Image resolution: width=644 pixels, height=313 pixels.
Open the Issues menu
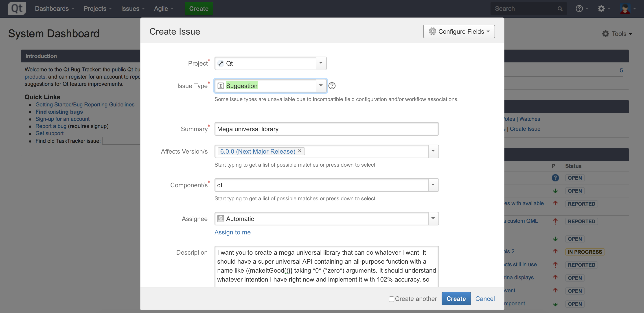(133, 9)
